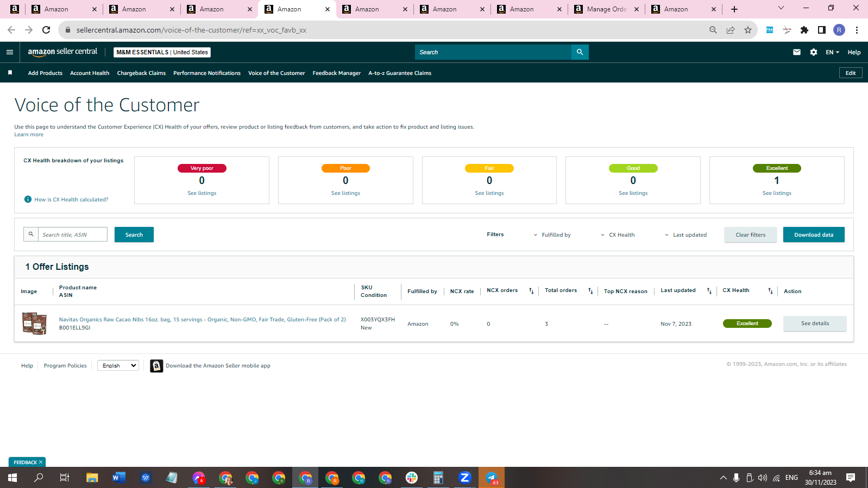Open the hamburger navigation menu
The image size is (868, 488).
(9, 52)
